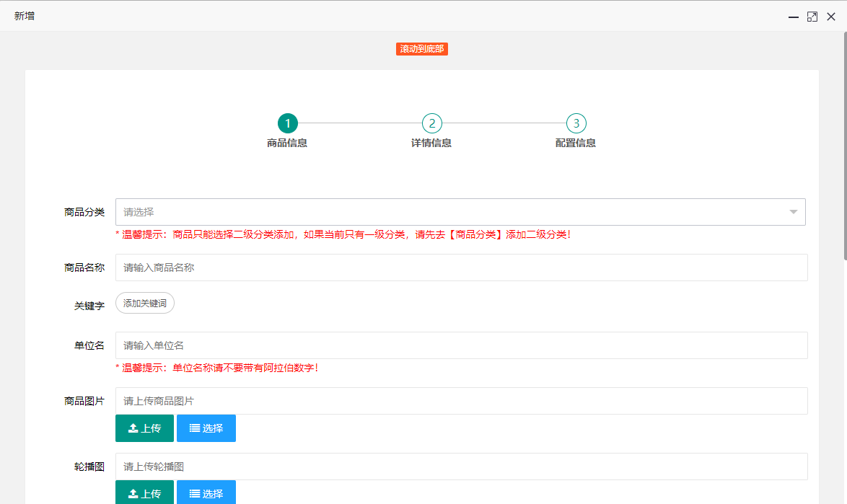This screenshot has width=847, height=504.
Task: Maximize the 新增 dialog window
Action: click(812, 17)
